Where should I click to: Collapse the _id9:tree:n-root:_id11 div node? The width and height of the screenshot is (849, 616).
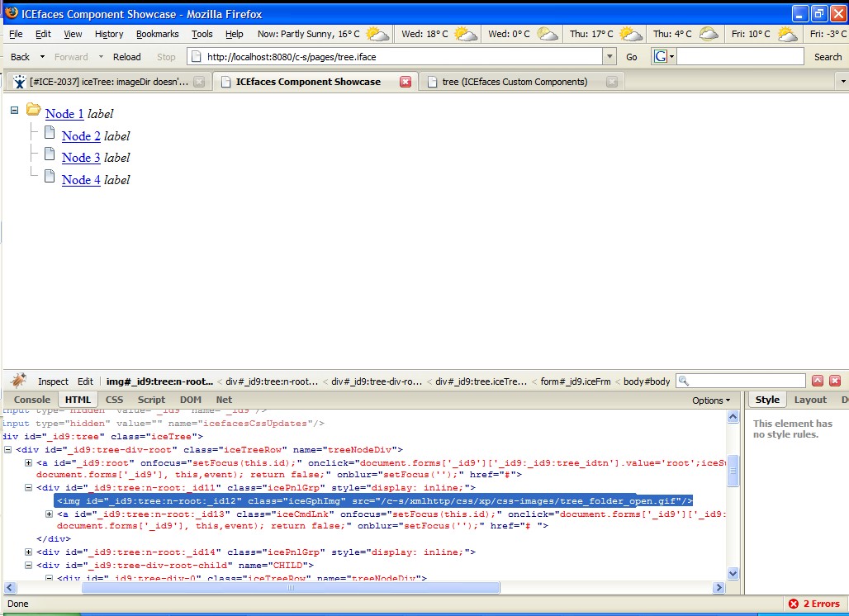point(28,488)
